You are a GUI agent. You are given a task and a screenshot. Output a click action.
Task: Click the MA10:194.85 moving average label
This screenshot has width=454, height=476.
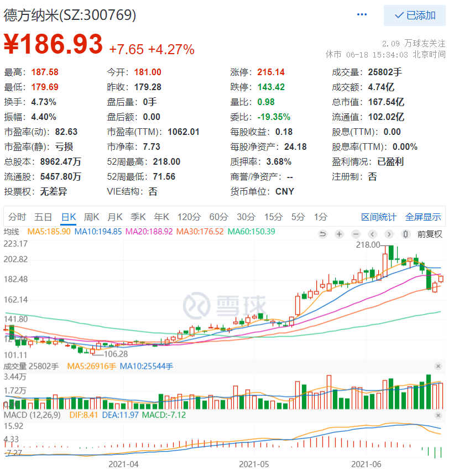click(x=98, y=232)
